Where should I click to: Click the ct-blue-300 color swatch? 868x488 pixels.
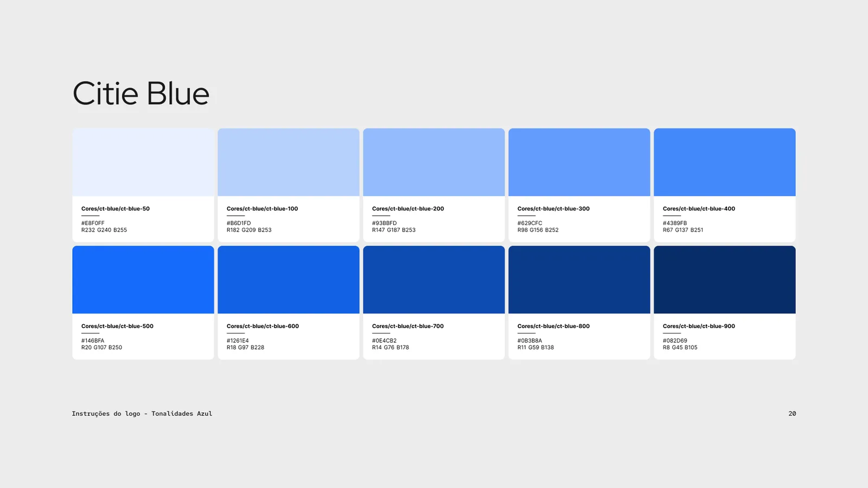579,162
